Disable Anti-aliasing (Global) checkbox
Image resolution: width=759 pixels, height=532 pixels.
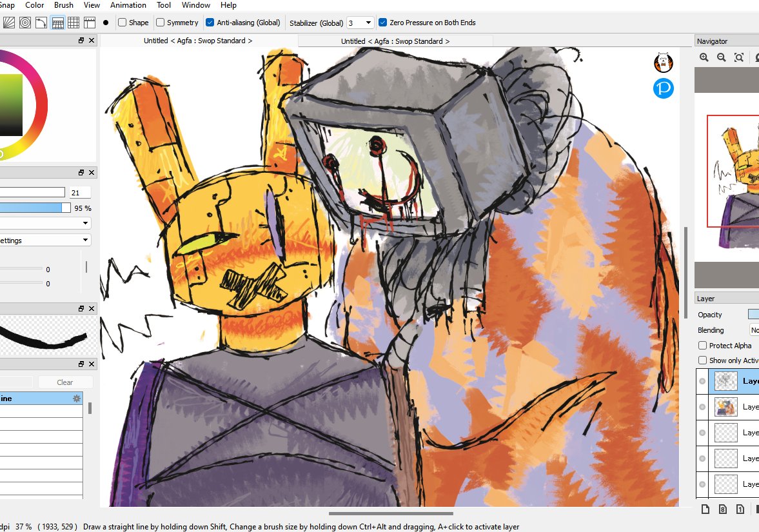point(210,23)
